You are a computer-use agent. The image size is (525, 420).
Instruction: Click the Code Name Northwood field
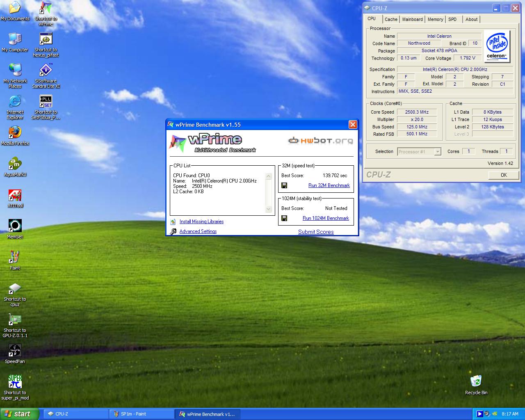(419, 43)
